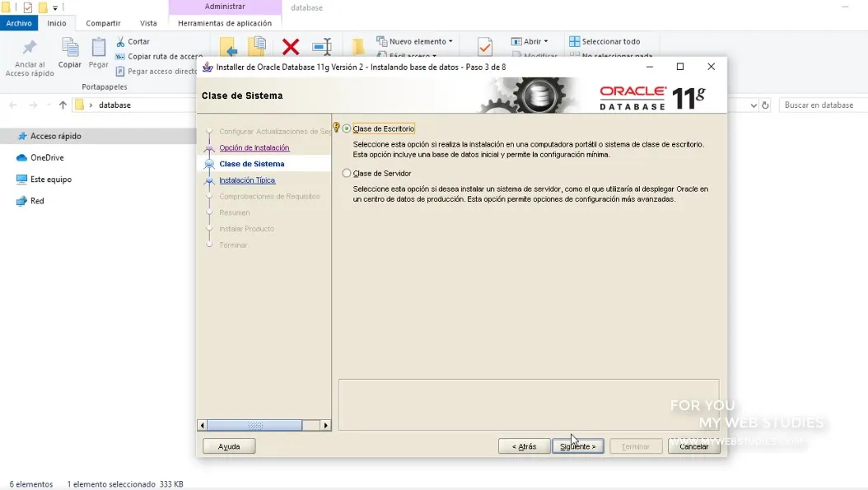Click the Explorer forward navigation arrow
Image resolution: width=868 pixels, height=490 pixels.
point(33,105)
